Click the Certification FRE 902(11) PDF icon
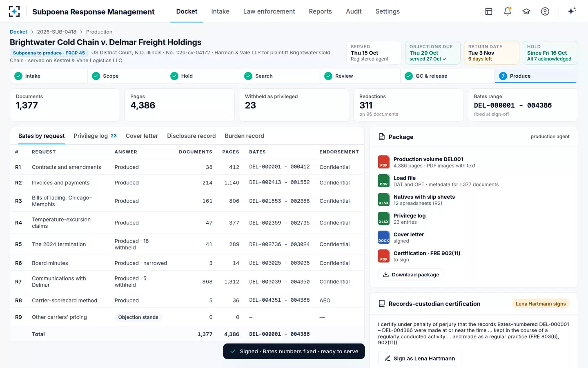 384,256
